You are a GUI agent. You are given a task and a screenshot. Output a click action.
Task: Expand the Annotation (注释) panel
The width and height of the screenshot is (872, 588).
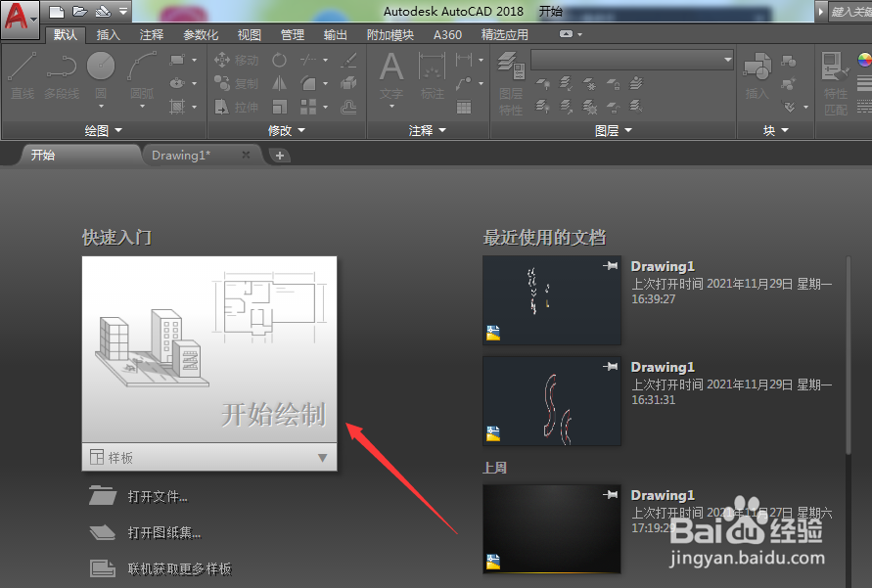click(x=427, y=130)
